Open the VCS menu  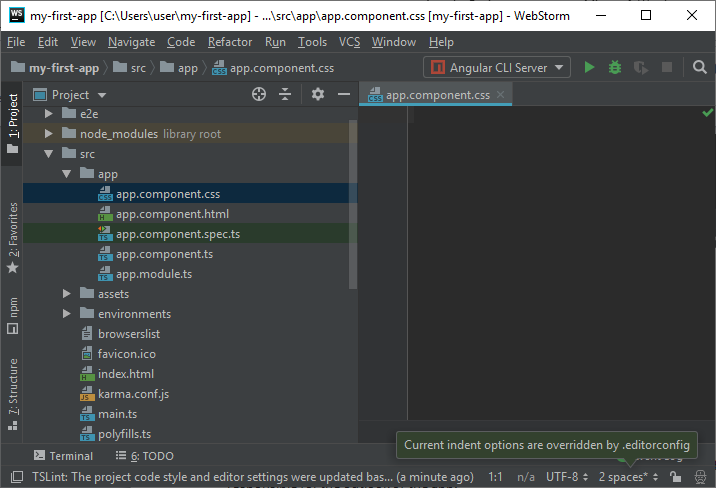[x=349, y=42]
